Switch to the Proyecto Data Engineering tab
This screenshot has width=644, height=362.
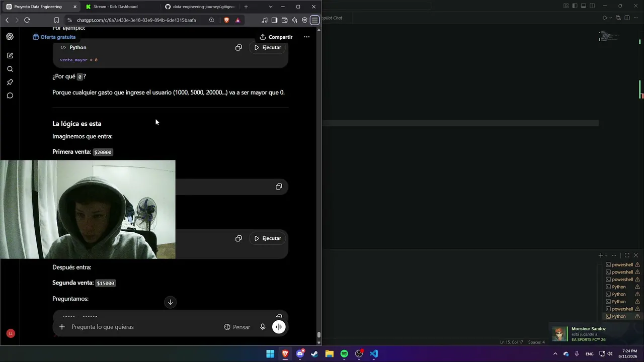(41, 7)
